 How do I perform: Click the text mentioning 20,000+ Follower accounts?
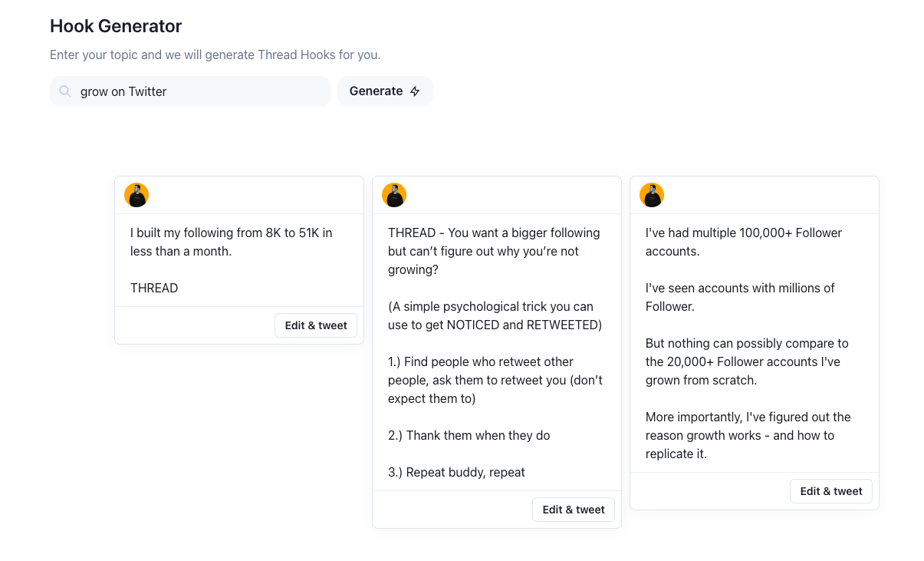(747, 361)
